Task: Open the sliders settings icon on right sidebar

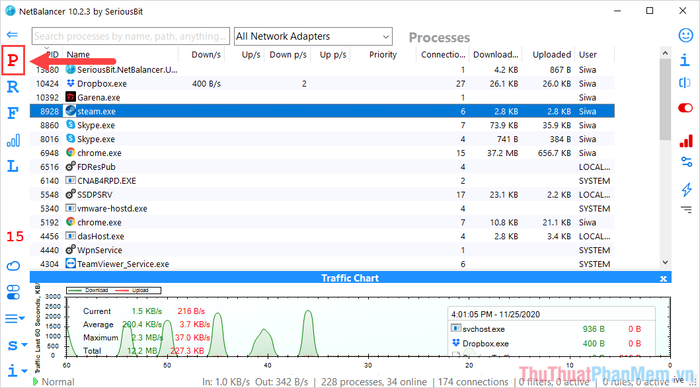Action: tap(687, 162)
